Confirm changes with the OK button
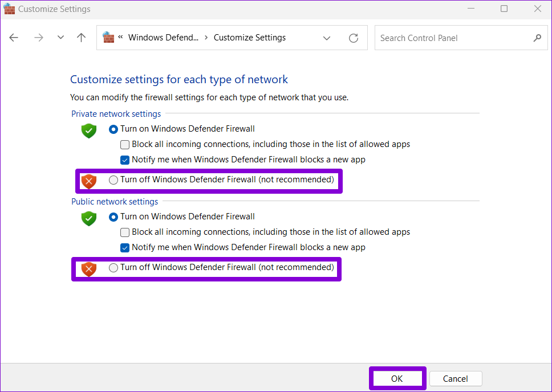This screenshot has height=392, width=552. pyautogui.click(x=397, y=379)
